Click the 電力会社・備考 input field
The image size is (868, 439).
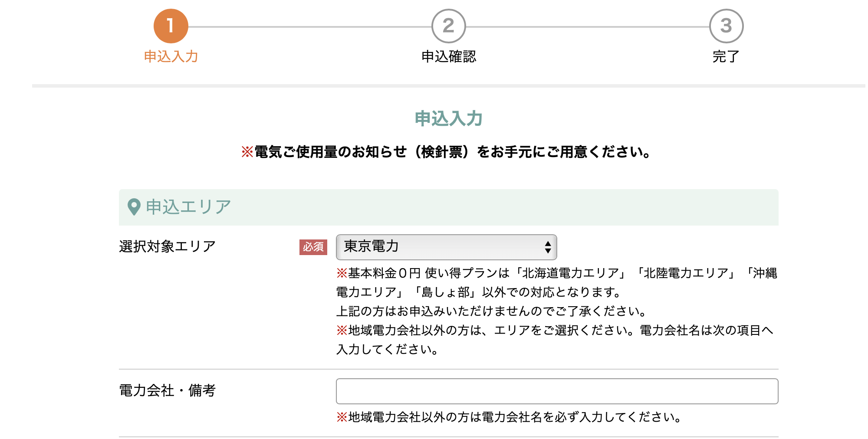pos(557,392)
